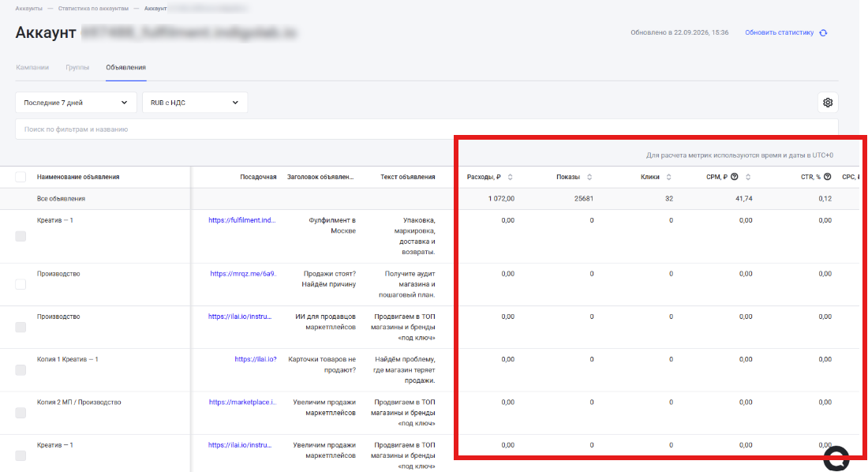Sort by the Клики column arrows

(668, 178)
